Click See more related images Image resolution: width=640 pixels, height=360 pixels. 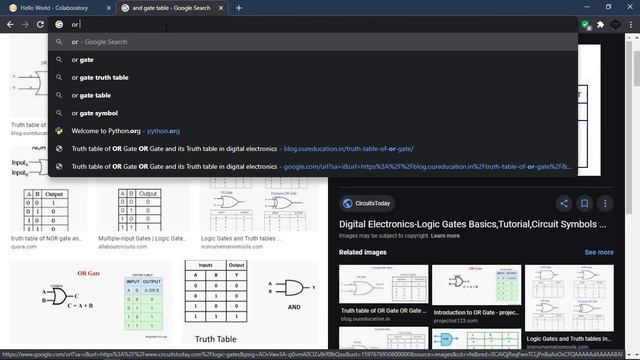599,252
